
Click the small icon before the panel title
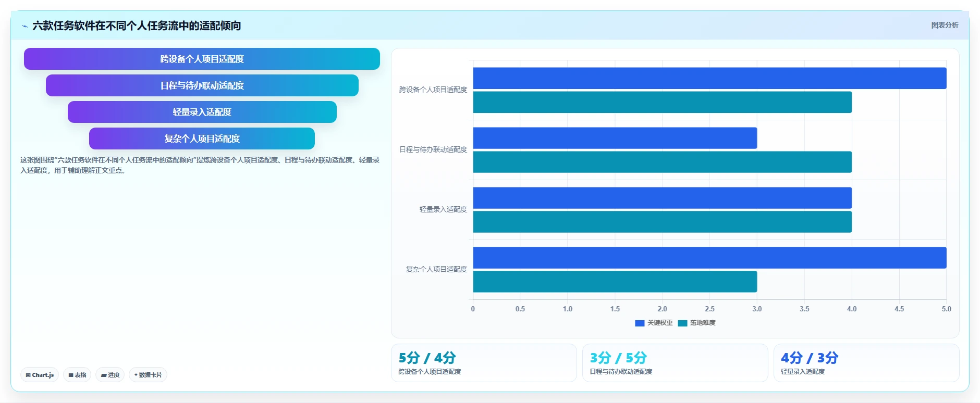pyautogui.click(x=24, y=26)
